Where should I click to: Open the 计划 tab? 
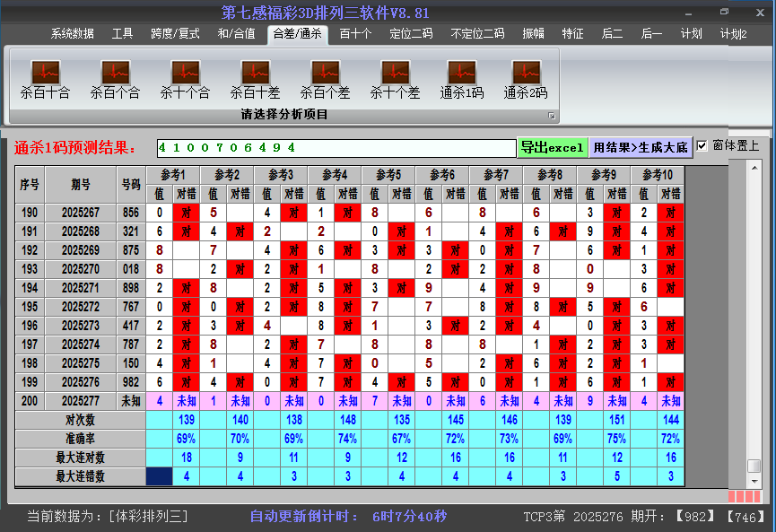coord(692,34)
